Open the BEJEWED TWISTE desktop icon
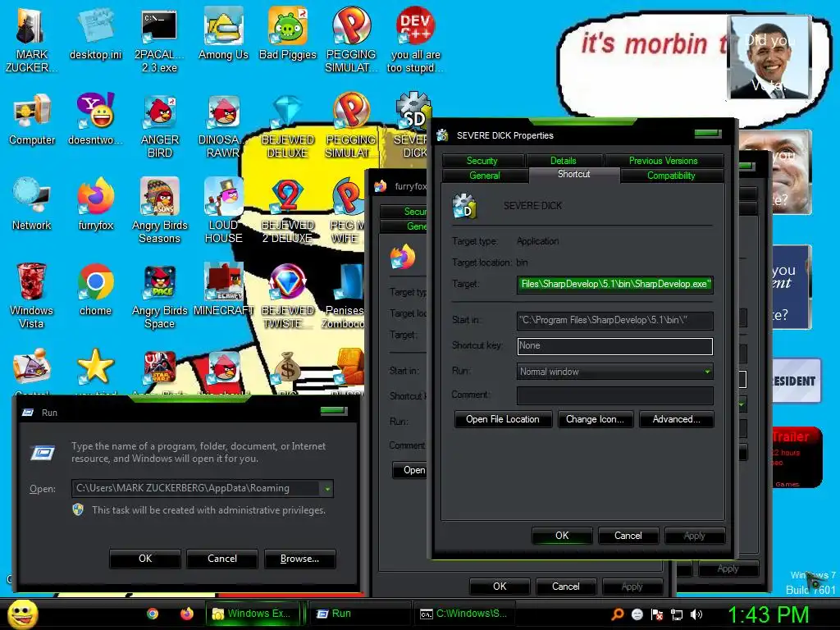 [x=288, y=296]
